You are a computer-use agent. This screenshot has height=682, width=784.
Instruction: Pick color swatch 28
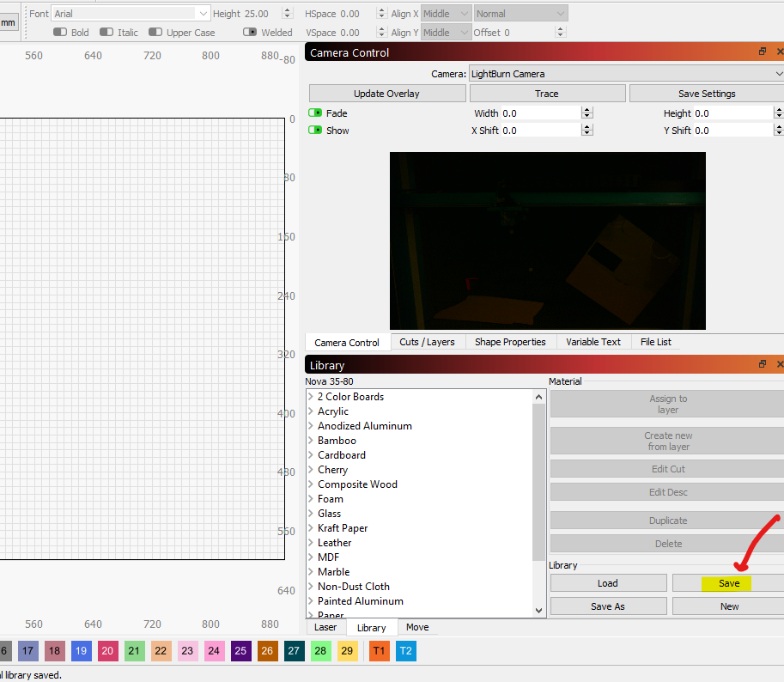(x=320, y=651)
